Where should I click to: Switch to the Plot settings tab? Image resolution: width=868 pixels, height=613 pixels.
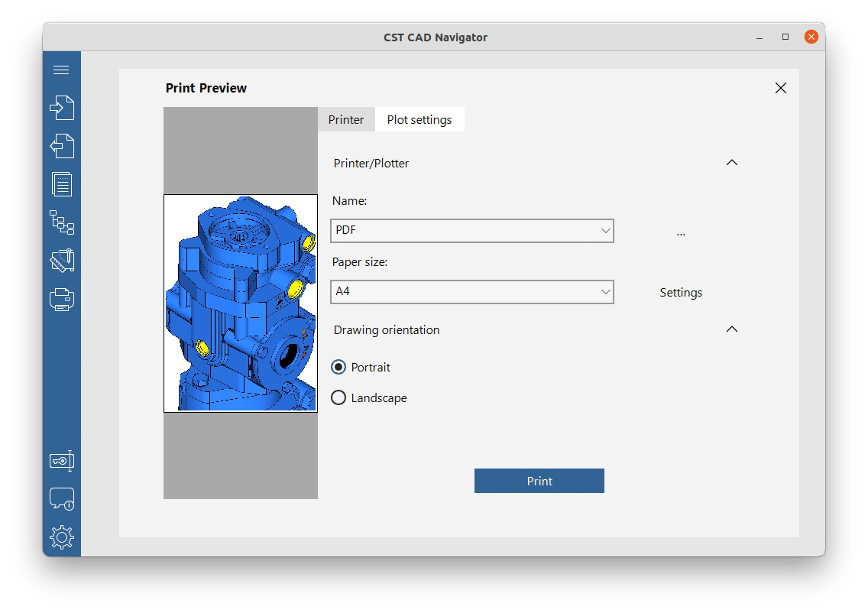419,119
